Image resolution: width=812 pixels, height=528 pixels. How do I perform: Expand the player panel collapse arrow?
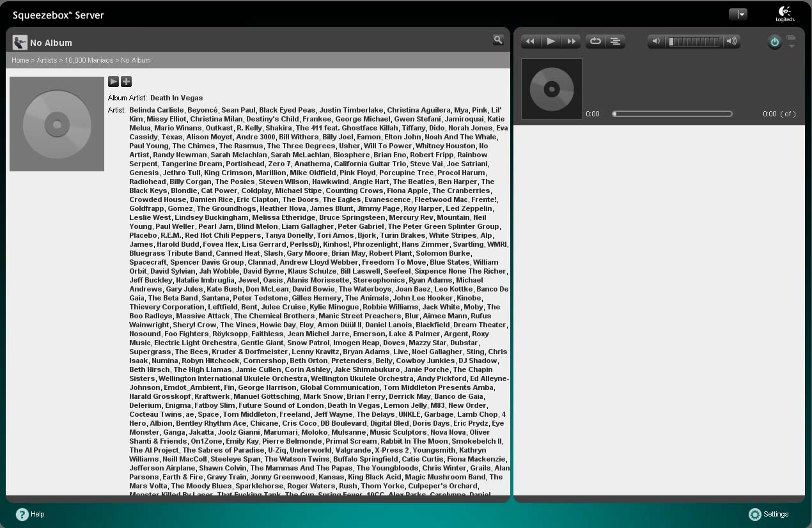[x=792, y=42]
